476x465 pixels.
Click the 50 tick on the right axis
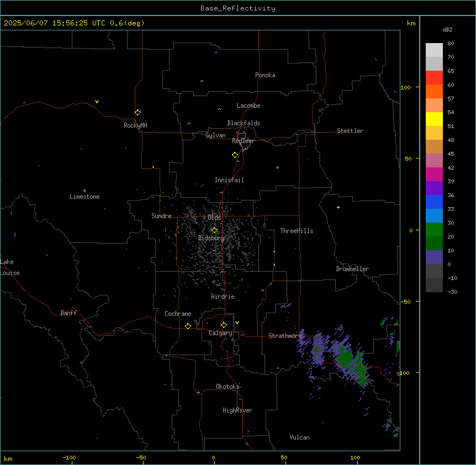(x=408, y=158)
